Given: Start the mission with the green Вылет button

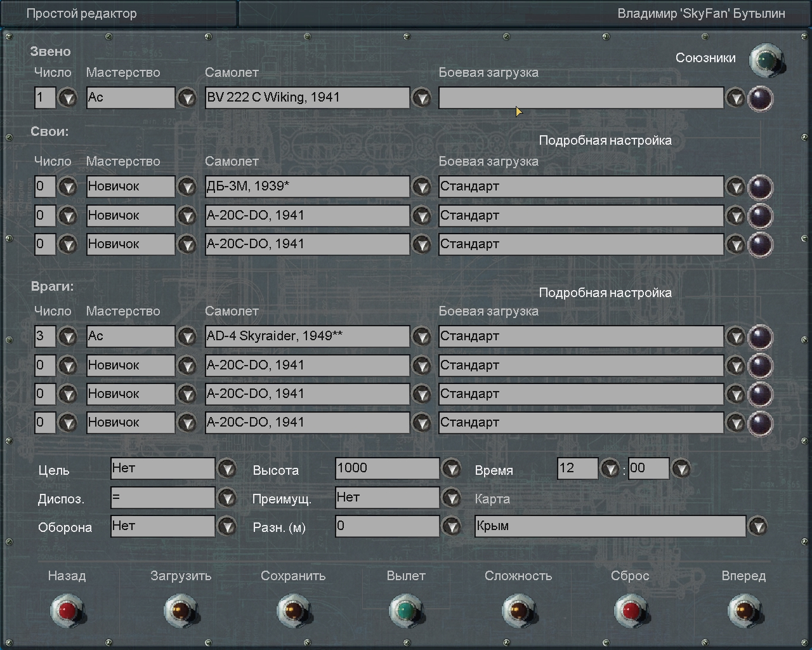Looking at the screenshot, I should click(x=406, y=611).
